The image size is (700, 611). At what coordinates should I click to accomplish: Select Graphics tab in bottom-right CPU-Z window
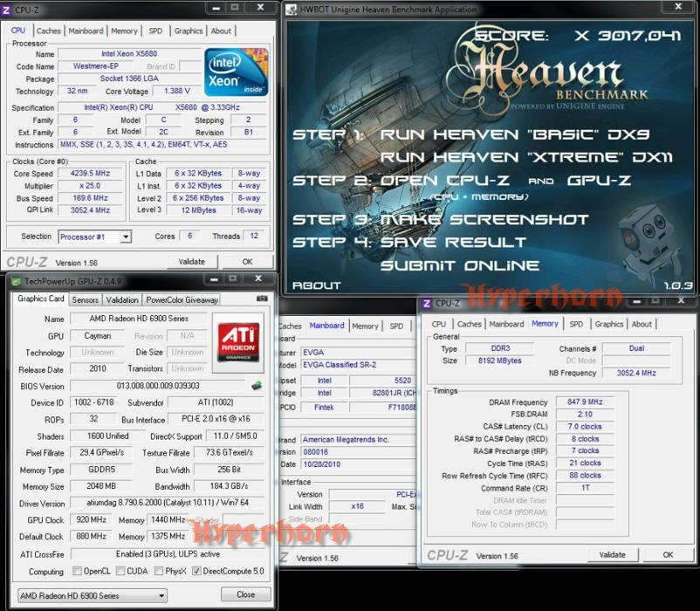tap(609, 324)
